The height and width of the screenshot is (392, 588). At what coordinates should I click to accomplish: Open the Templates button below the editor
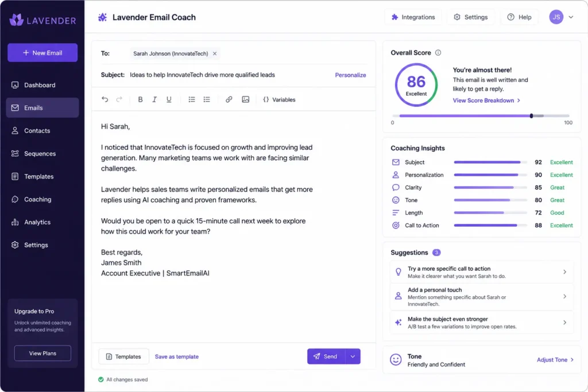pos(124,357)
